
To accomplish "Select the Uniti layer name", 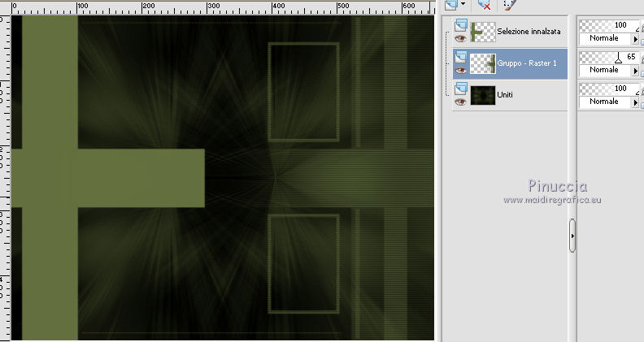I will 505,95.
